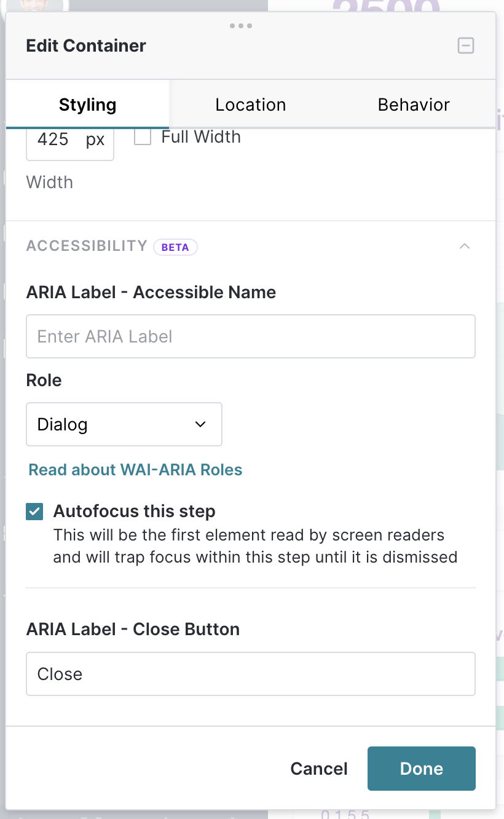Image resolution: width=504 pixels, height=819 pixels.
Task: Collapse the Accessibility section chevron
Action: click(x=465, y=247)
